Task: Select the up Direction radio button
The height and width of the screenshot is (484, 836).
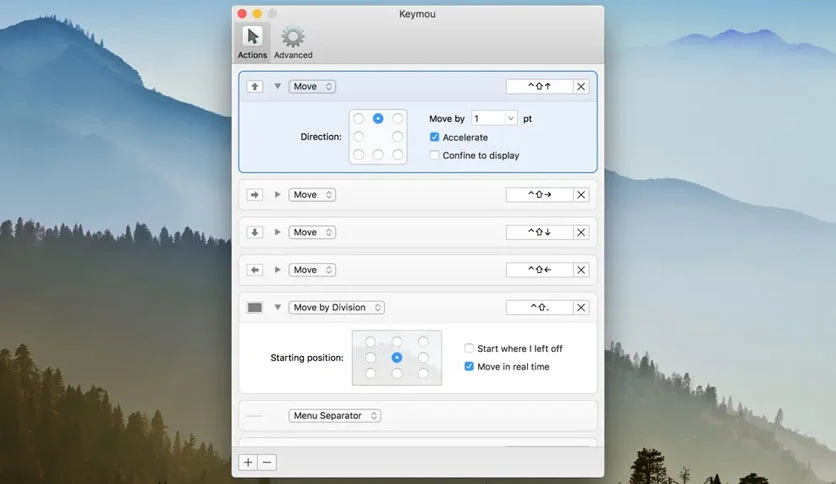Action: [x=378, y=118]
